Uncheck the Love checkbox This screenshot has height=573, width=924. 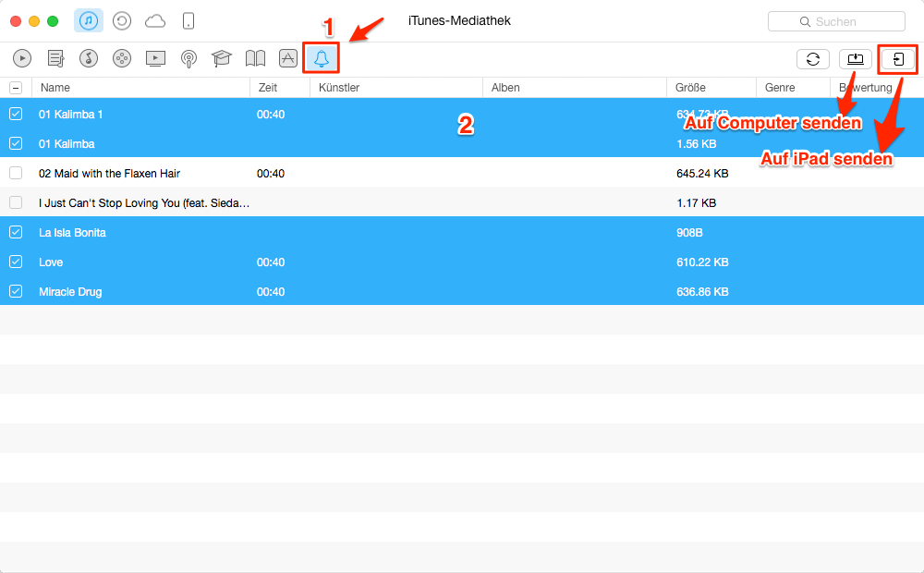tap(16, 262)
